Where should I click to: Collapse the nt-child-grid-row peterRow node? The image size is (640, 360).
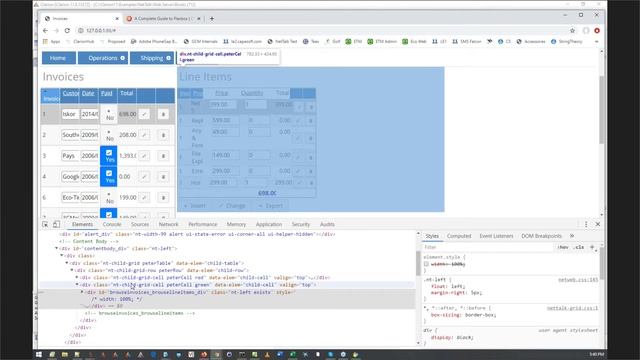[71, 271]
